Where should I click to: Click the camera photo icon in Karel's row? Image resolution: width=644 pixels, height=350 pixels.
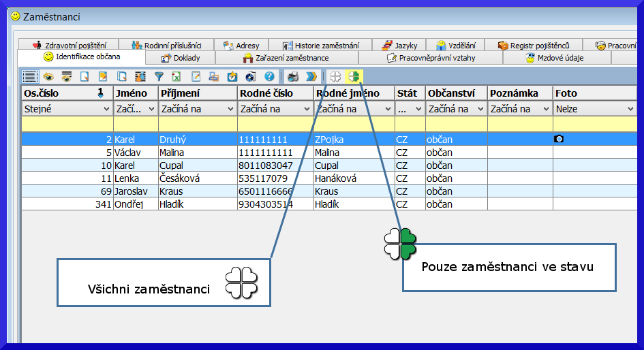pyautogui.click(x=559, y=139)
